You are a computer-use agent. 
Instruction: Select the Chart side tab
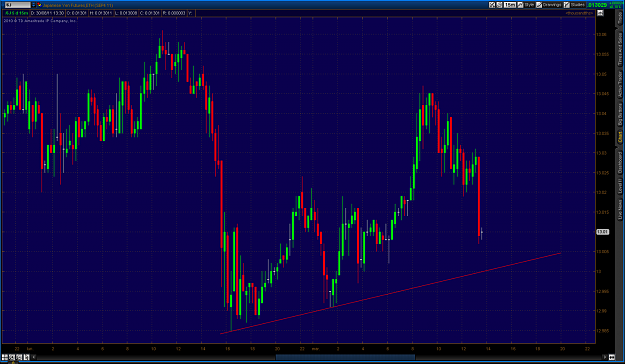coord(620,138)
